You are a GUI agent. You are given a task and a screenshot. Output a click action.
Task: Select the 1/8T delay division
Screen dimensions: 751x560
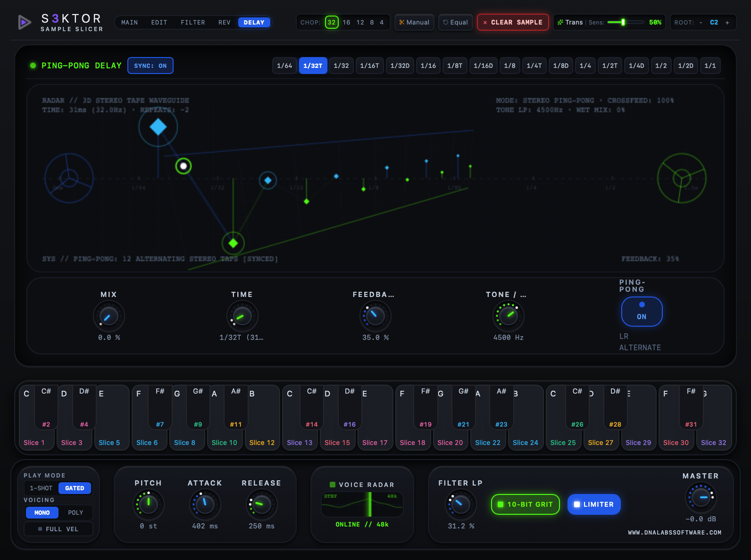(455, 66)
